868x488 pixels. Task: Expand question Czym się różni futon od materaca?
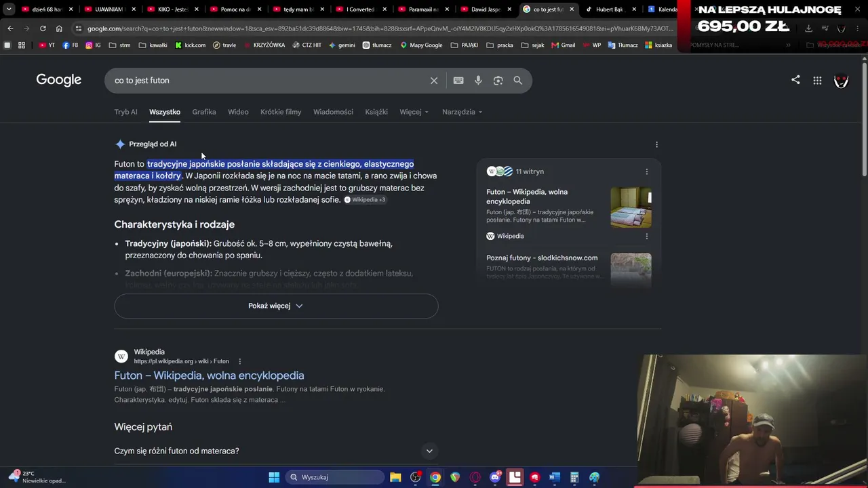point(276,451)
